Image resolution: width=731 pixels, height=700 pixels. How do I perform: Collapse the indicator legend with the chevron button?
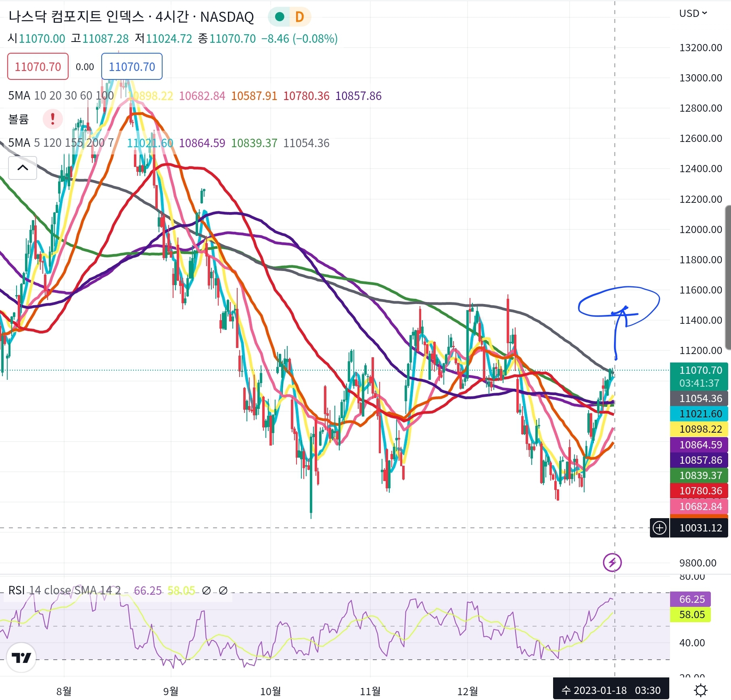23,168
